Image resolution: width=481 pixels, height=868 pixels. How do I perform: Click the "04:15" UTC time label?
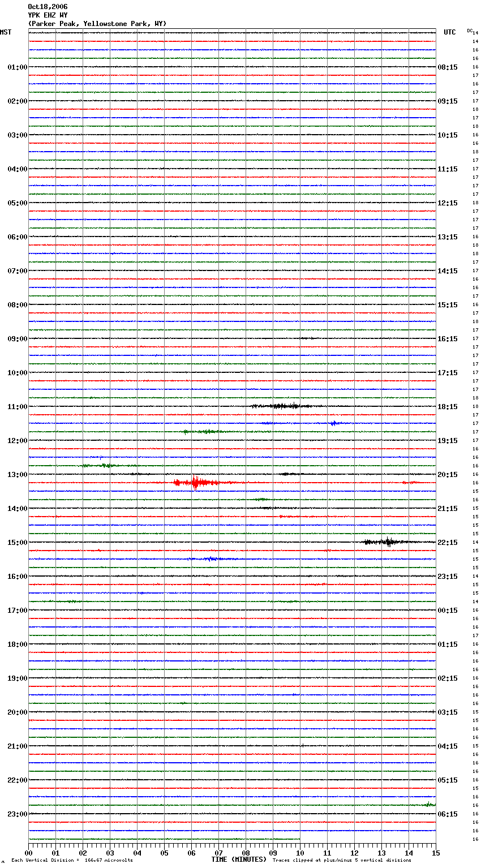coord(448,746)
